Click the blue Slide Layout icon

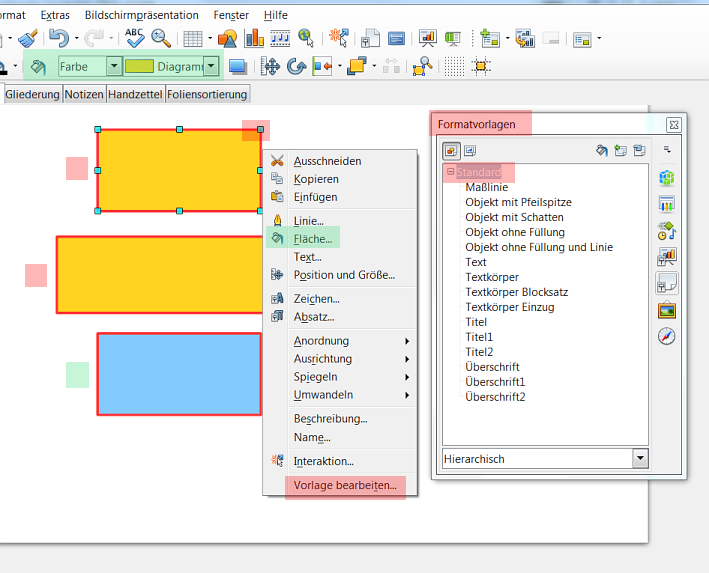click(x=396, y=39)
